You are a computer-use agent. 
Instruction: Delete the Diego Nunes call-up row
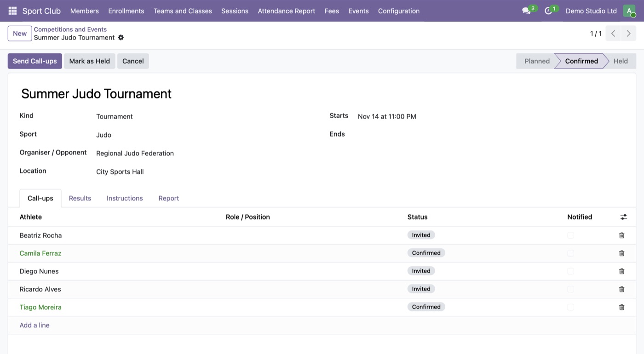point(621,271)
